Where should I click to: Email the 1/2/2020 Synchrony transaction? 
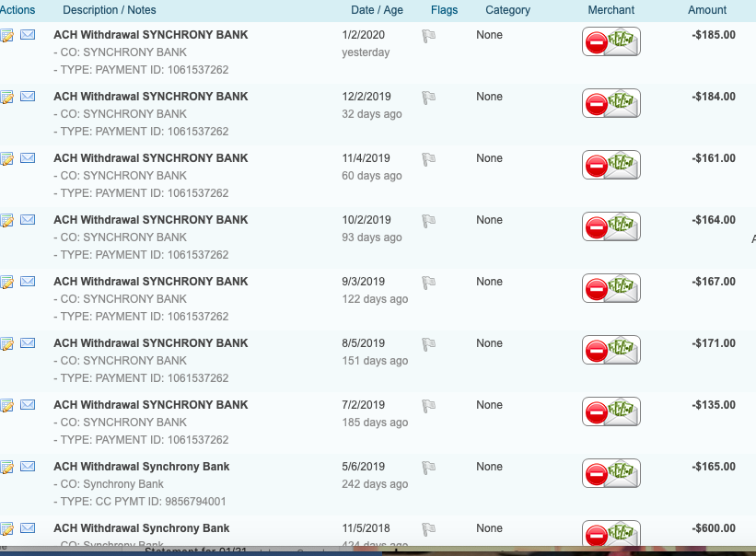pyautogui.click(x=28, y=35)
